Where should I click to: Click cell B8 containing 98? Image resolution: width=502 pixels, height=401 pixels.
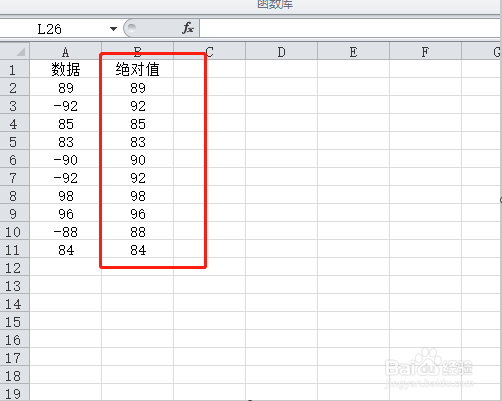click(x=138, y=195)
